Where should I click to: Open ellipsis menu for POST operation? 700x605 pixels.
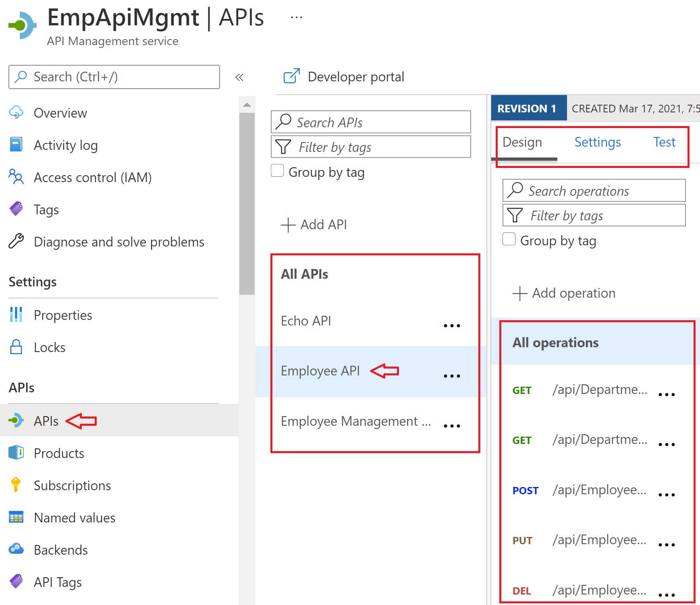(667, 495)
